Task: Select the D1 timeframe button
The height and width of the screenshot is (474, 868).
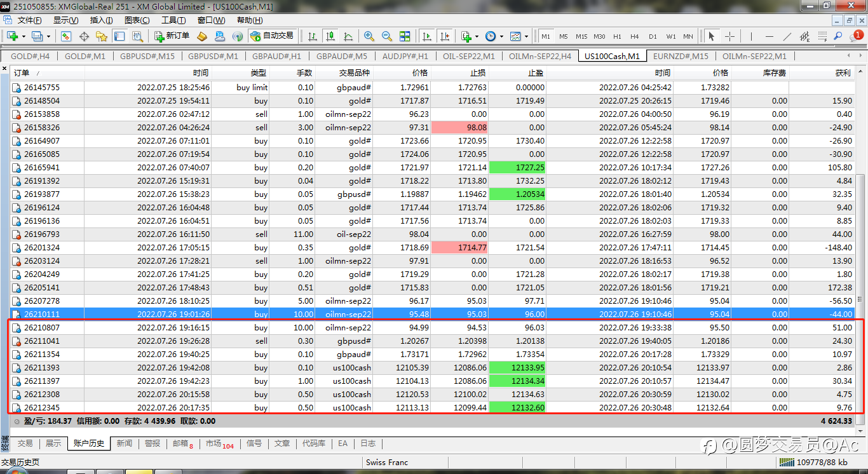Action: click(x=653, y=36)
